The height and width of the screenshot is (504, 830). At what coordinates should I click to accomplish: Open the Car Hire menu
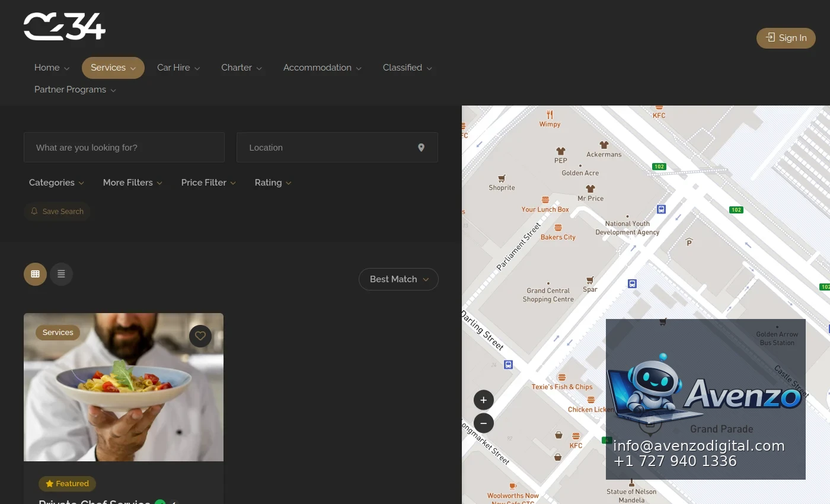[x=178, y=68]
